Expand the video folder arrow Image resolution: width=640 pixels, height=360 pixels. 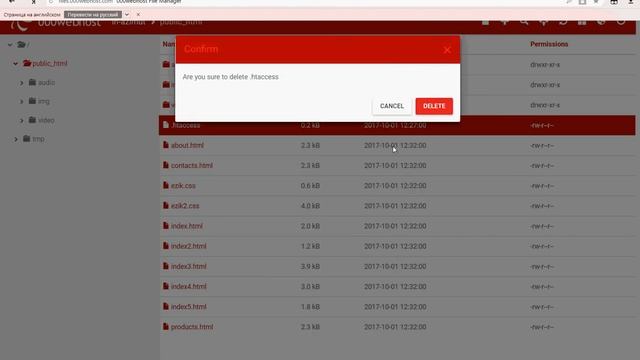pyautogui.click(x=22, y=120)
